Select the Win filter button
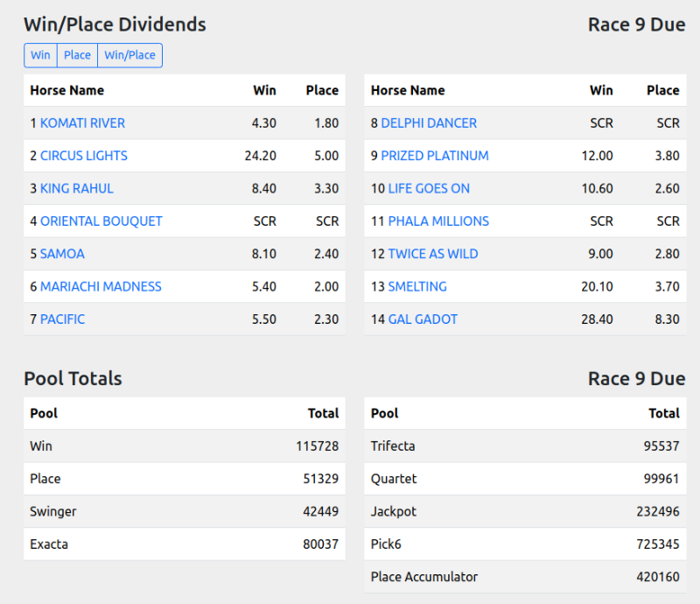700x604 pixels. pyautogui.click(x=40, y=55)
